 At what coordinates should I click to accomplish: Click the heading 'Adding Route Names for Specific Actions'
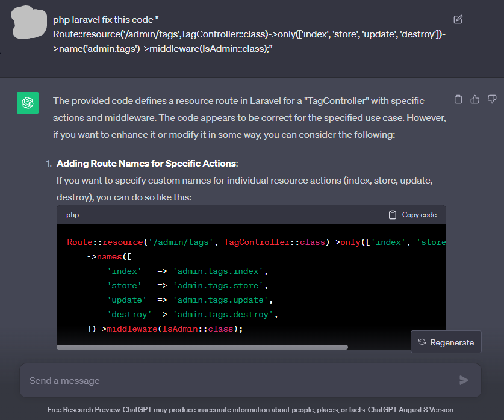147,164
